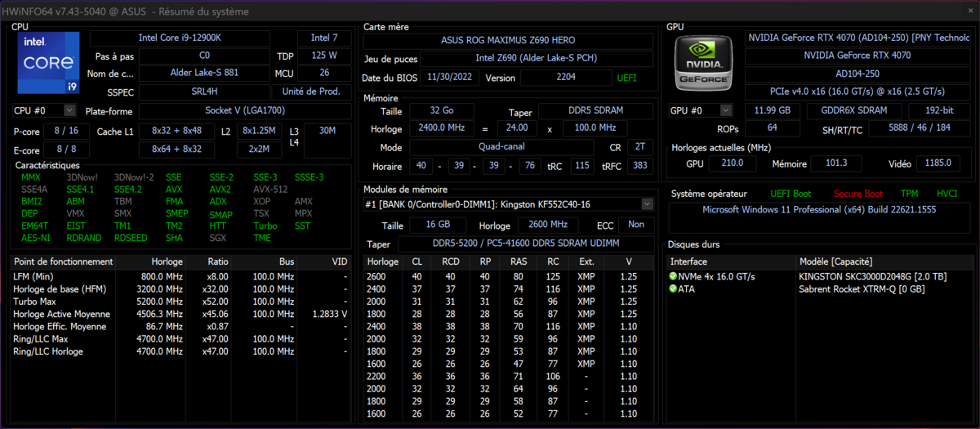Click the 5888 / 46 / 184 shader field
Viewport: 980px width, 429px height.
[x=918, y=128]
